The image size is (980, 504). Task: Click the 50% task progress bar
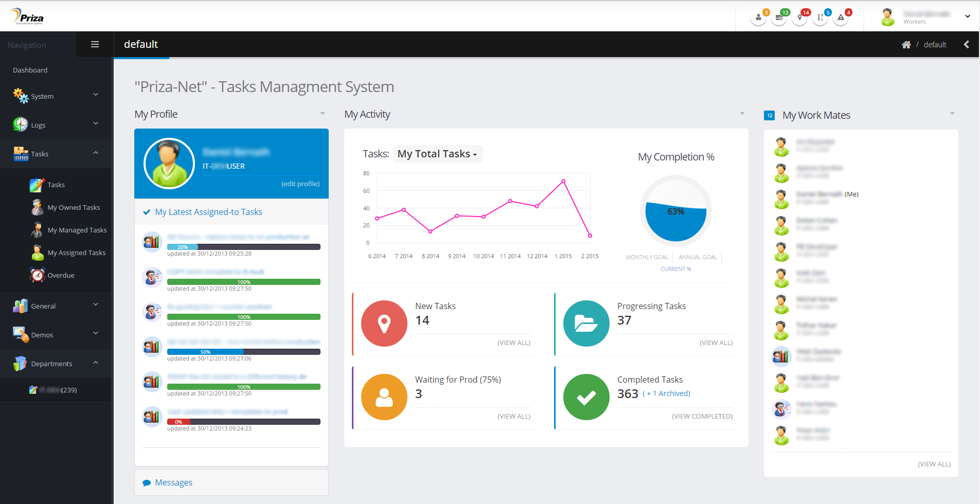(x=244, y=352)
